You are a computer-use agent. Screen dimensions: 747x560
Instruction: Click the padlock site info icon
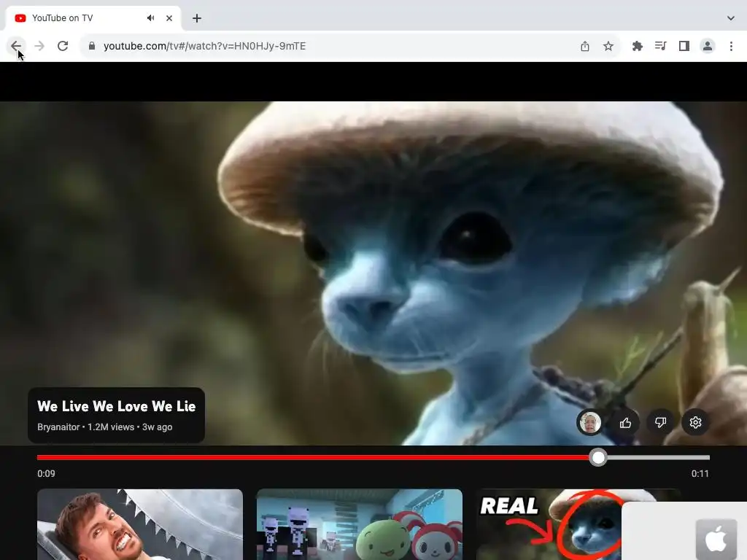coord(92,46)
